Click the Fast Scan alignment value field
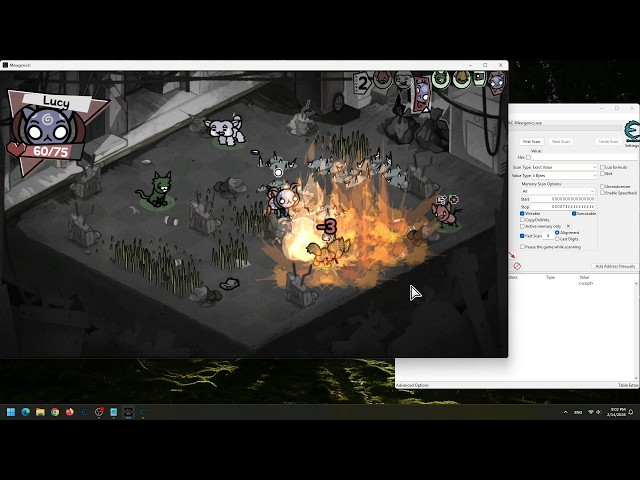640x480 pixels. point(548,236)
